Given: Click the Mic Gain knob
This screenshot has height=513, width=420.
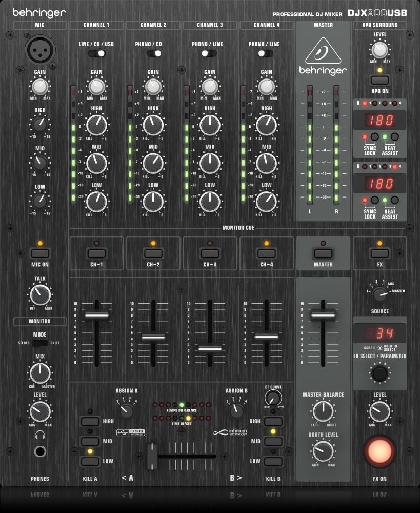Looking at the screenshot, I should [x=40, y=86].
